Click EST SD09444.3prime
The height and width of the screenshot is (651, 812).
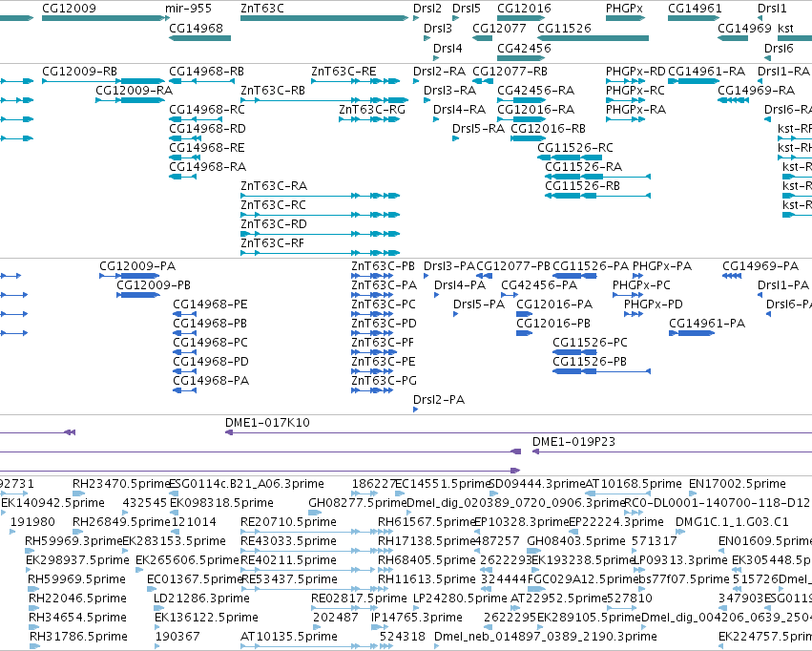494,494
